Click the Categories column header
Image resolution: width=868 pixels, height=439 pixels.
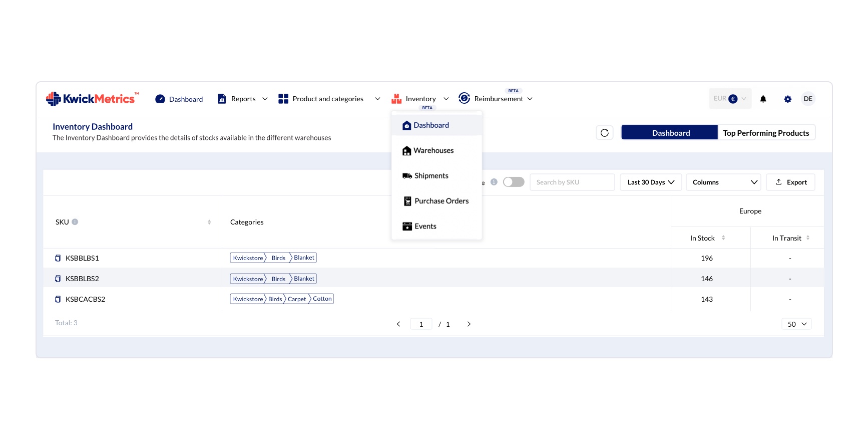[247, 222]
